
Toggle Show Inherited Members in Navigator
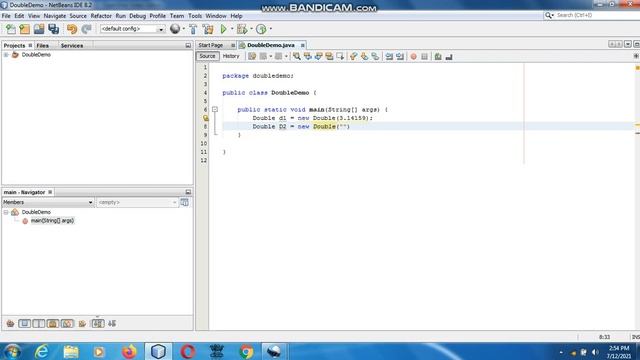[10, 324]
